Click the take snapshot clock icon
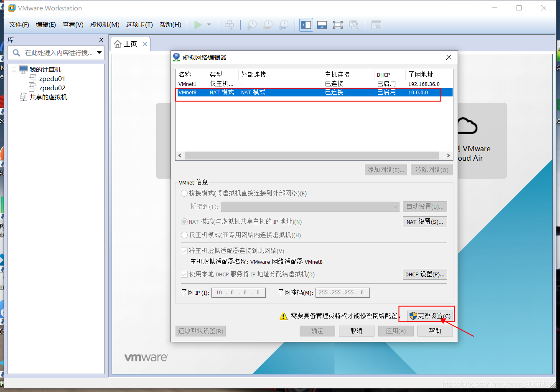The image size is (560, 392). (252, 25)
